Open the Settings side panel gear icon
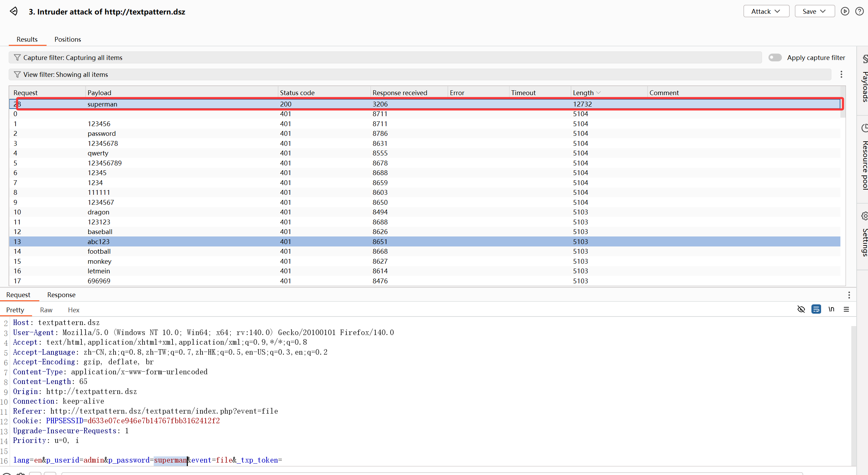Screen dimensions: 868x475 pos(865,216)
